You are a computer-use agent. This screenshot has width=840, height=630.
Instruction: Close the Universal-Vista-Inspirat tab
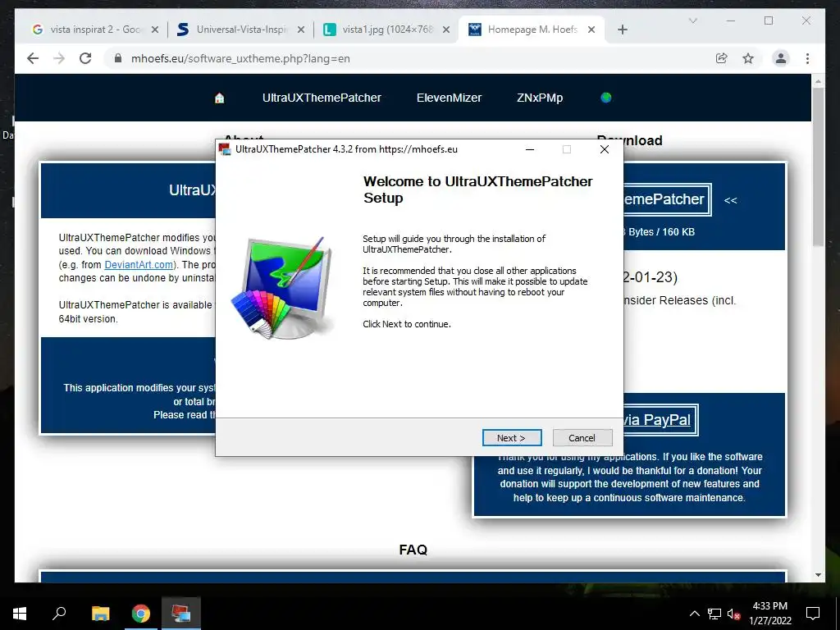point(301,30)
